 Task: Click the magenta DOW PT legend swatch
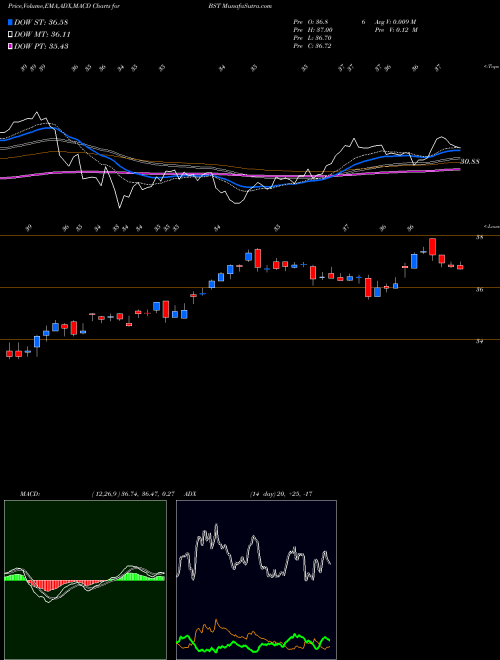(10, 46)
